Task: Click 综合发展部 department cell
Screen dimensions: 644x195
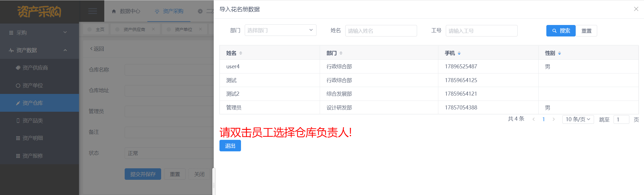Action: 339,94
